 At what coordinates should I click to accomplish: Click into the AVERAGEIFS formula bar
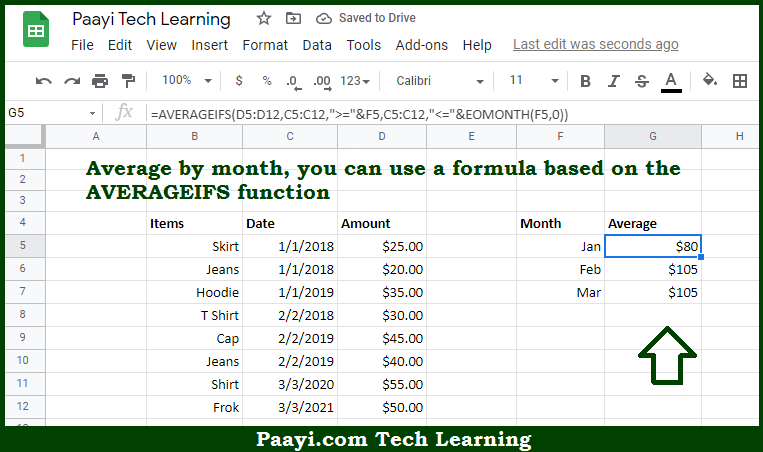tap(453, 114)
